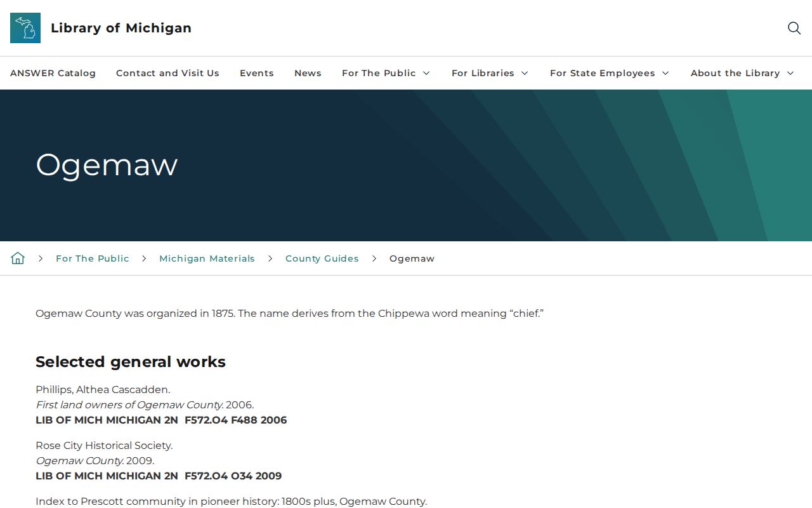This screenshot has width=812, height=508.
Task: Open the ANSWER Catalog menu item
Action: point(53,73)
